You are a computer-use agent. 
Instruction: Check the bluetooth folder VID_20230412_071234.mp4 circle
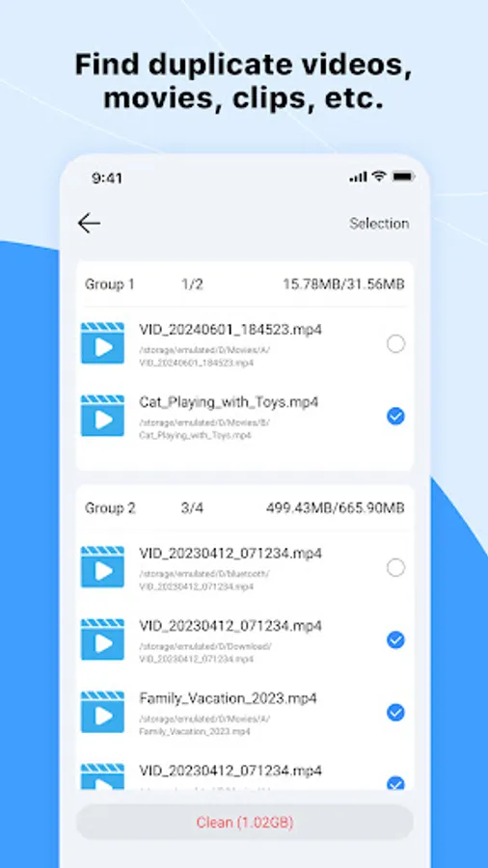tap(395, 567)
